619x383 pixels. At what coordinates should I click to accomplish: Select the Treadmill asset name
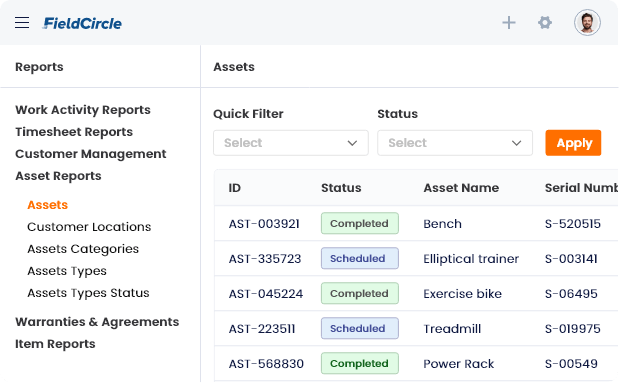pos(452,329)
